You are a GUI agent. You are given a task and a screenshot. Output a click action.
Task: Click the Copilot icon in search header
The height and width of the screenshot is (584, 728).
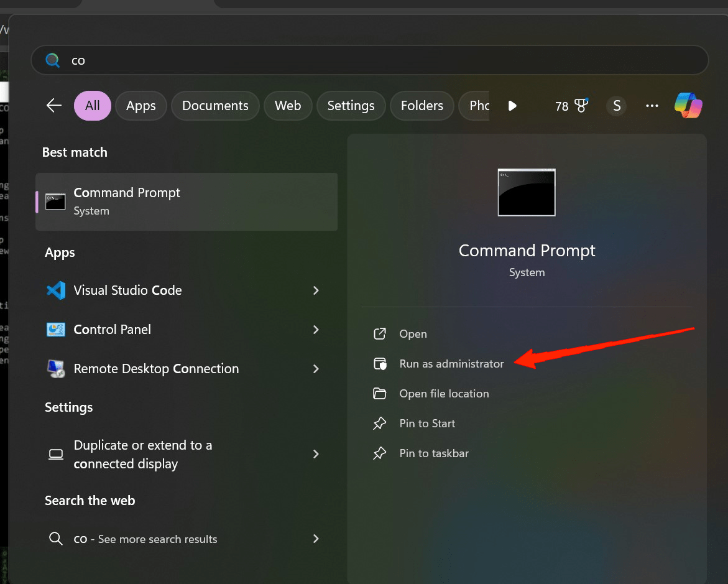click(x=688, y=106)
